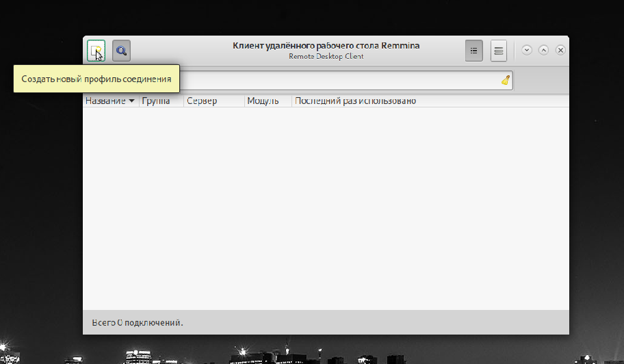Open the Remmina hamburger menu
Screen dimensions: 624x364
499,51
